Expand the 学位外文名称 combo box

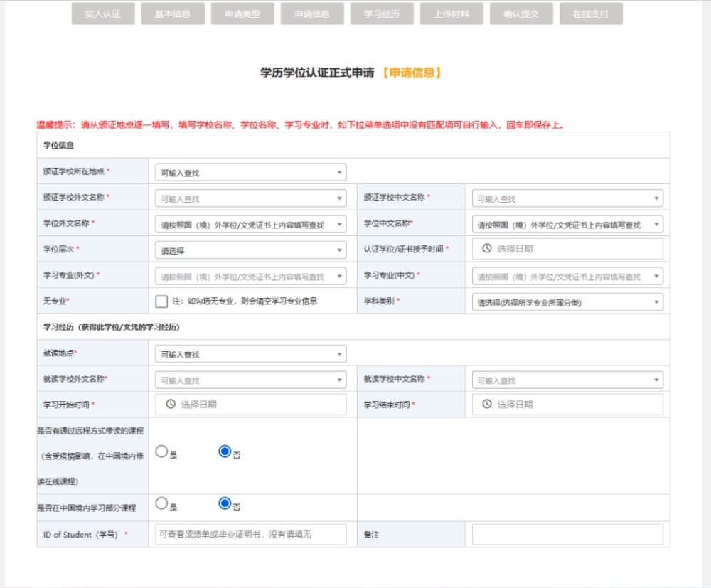[x=251, y=225]
